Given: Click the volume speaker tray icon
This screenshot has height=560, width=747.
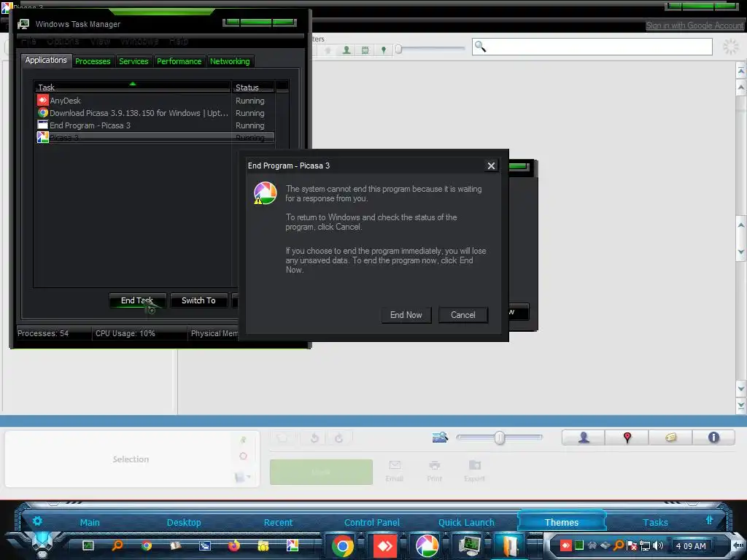Looking at the screenshot, I should (659, 545).
